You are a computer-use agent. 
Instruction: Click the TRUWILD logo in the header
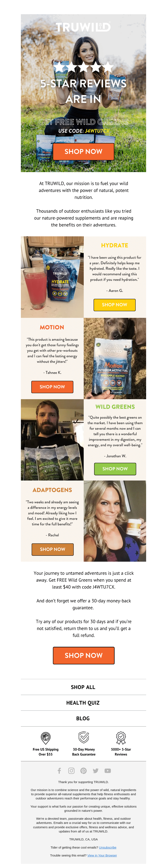click(x=83, y=27)
